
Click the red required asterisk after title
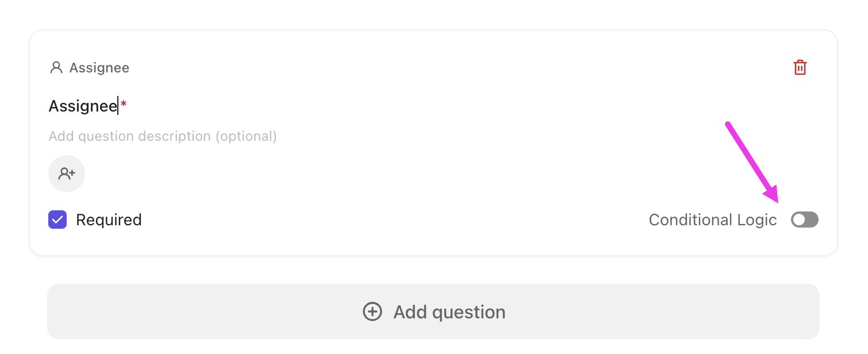[124, 105]
